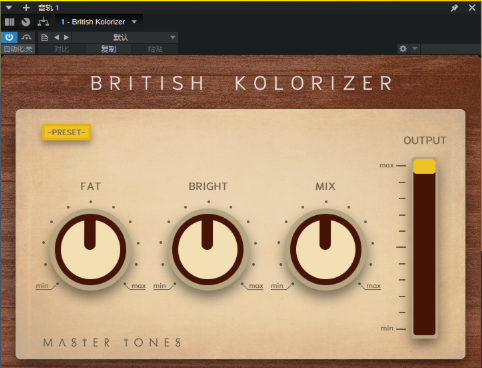The height and width of the screenshot is (368, 482).
Task: Pin the plugin window
Action: [454, 8]
